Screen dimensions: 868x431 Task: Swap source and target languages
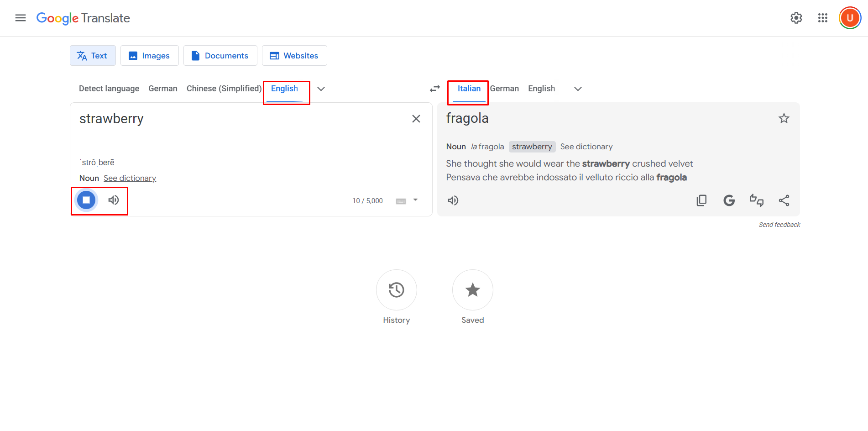(434, 88)
